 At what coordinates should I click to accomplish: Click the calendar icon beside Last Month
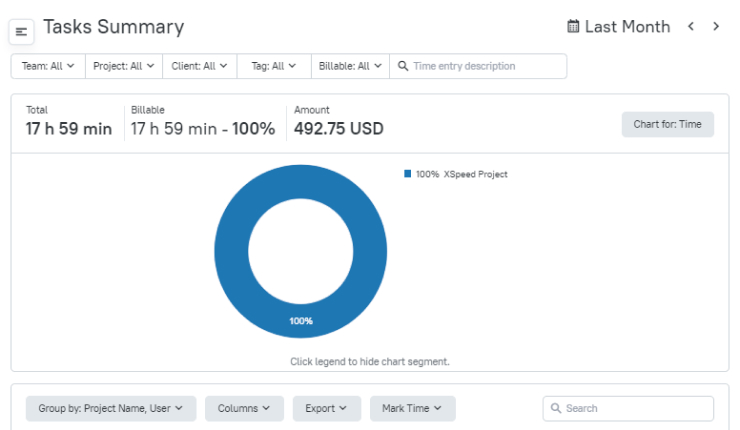tap(573, 26)
